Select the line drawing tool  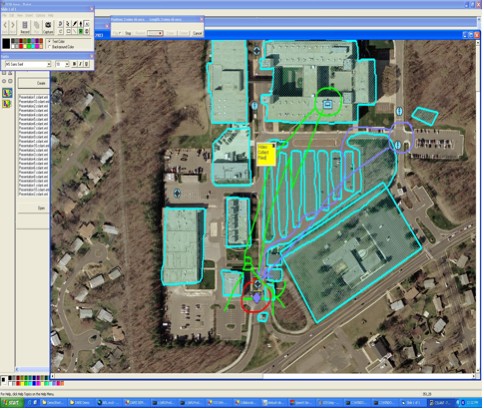point(75,31)
